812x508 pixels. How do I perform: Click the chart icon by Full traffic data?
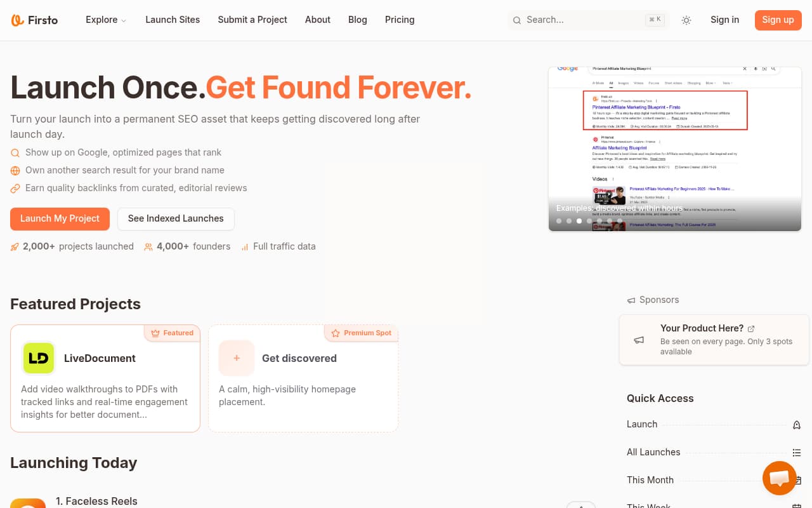pos(245,246)
